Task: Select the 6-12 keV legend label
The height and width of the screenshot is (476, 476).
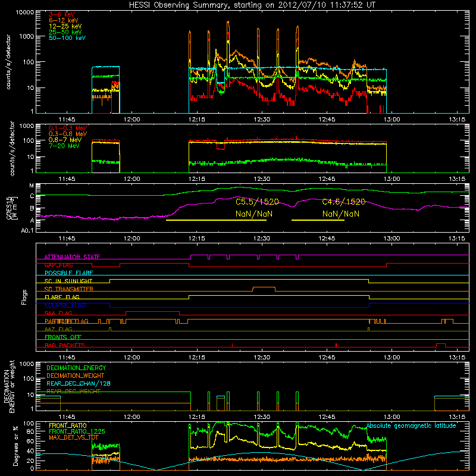Action: [64, 20]
